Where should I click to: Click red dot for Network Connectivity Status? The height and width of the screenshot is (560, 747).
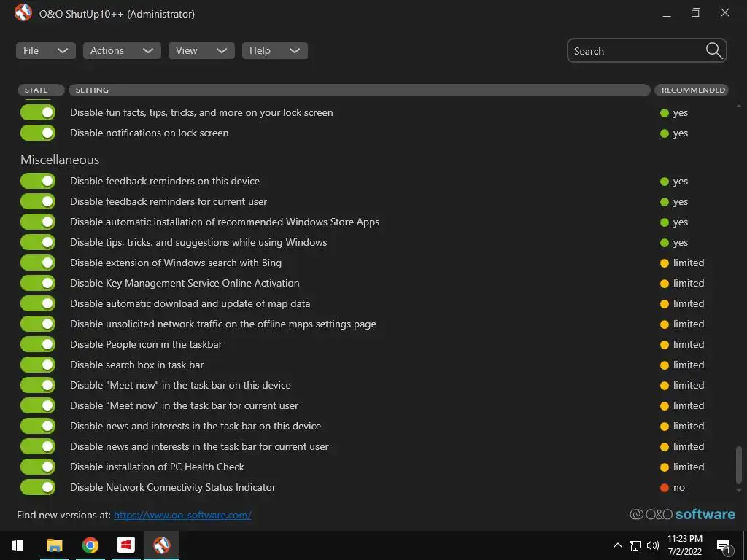click(x=665, y=488)
